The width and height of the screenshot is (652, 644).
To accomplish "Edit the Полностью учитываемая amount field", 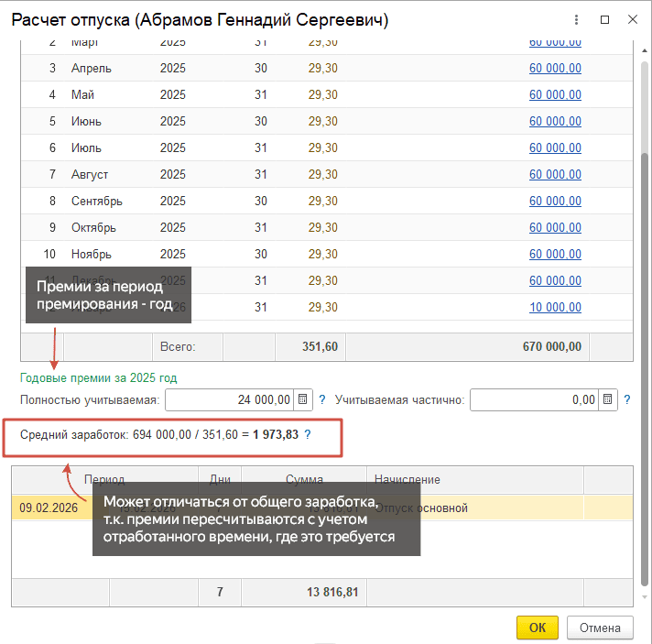I will 230,399.
